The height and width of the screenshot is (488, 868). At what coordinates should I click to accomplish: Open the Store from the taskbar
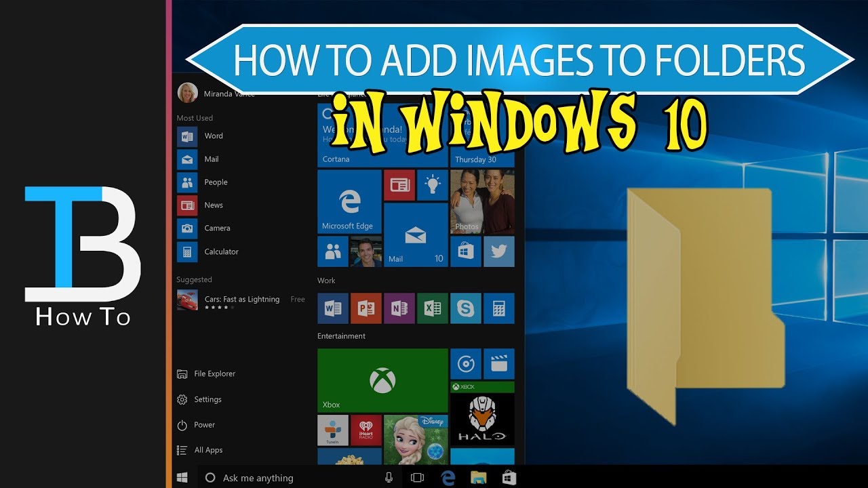tap(509, 478)
